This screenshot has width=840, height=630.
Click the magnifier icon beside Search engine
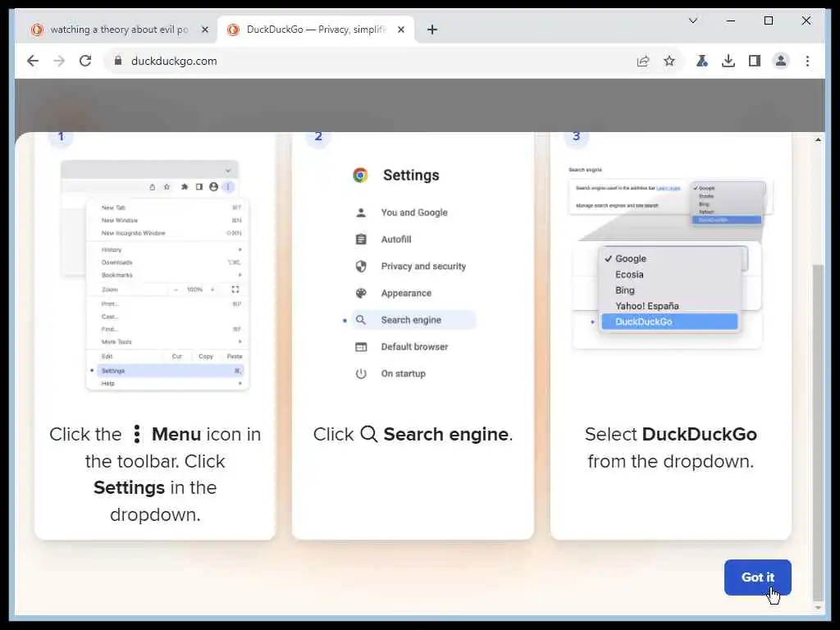click(x=361, y=320)
